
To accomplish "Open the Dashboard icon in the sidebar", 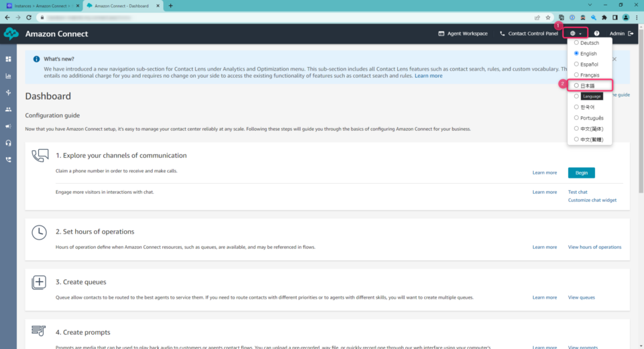I will [x=9, y=59].
